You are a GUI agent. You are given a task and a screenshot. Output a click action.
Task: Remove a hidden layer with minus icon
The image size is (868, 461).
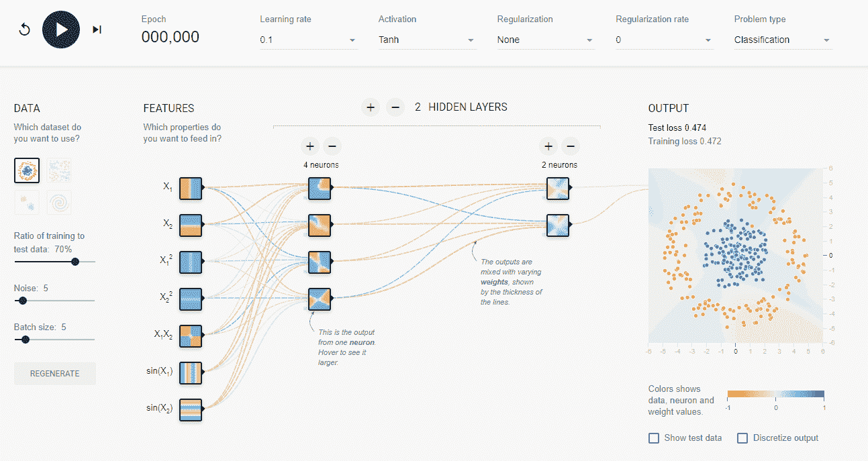click(395, 107)
